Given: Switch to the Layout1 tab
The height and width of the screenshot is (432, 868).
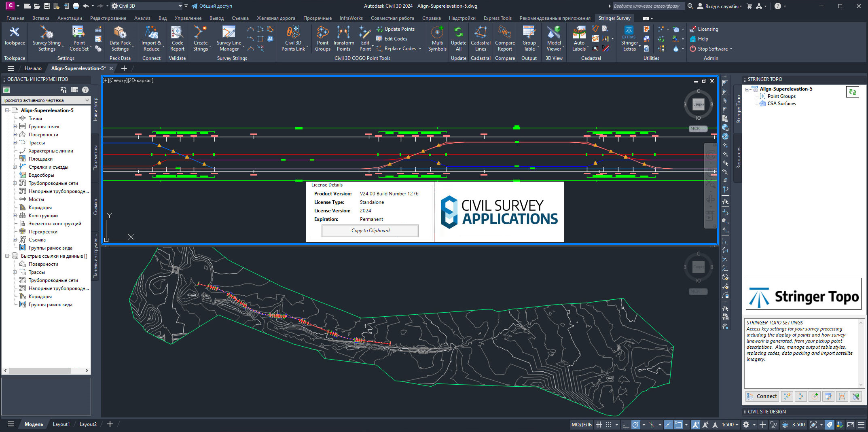Looking at the screenshot, I should tap(61, 424).
